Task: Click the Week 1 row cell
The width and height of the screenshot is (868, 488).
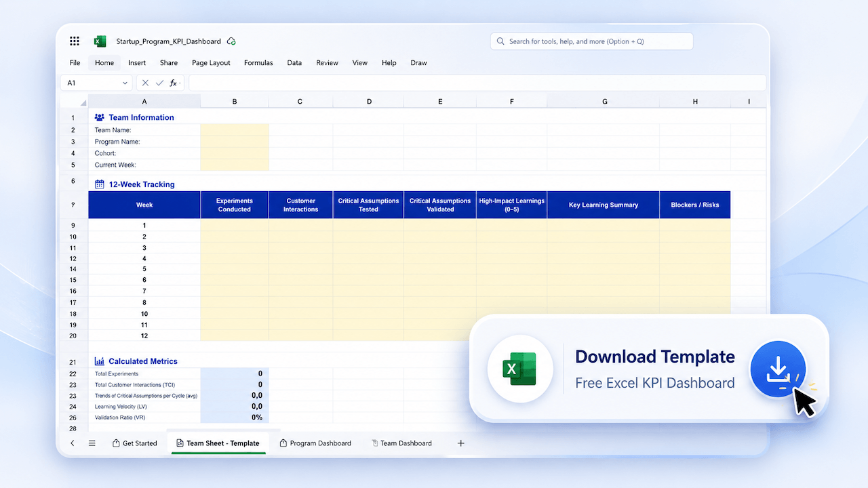Action: 144,225
